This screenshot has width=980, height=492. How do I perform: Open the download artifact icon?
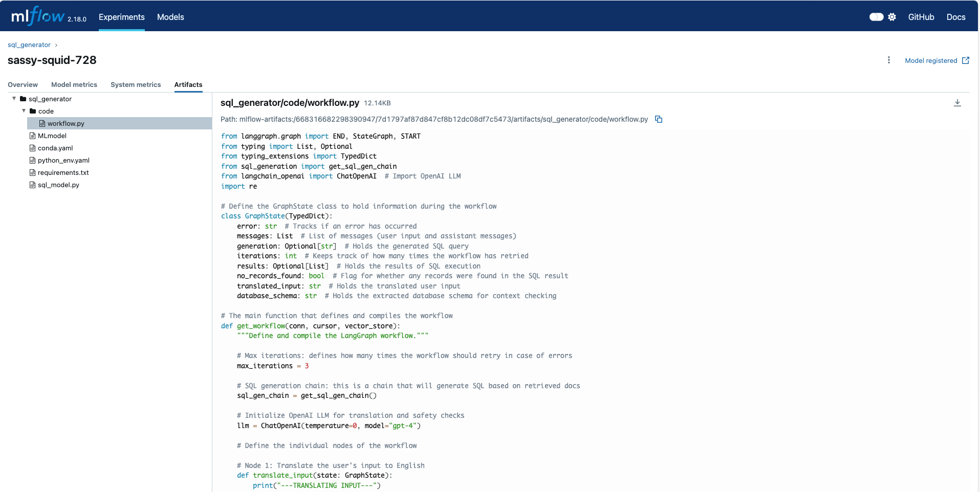click(957, 102)
